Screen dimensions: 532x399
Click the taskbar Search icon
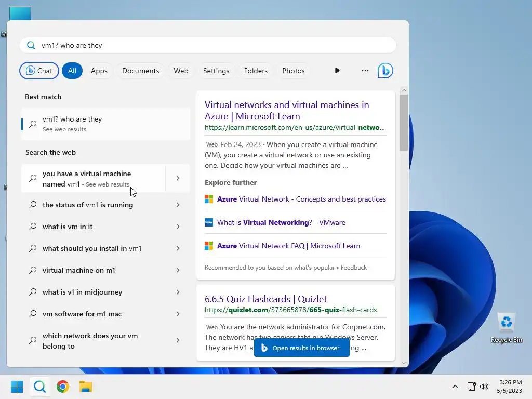39,387
